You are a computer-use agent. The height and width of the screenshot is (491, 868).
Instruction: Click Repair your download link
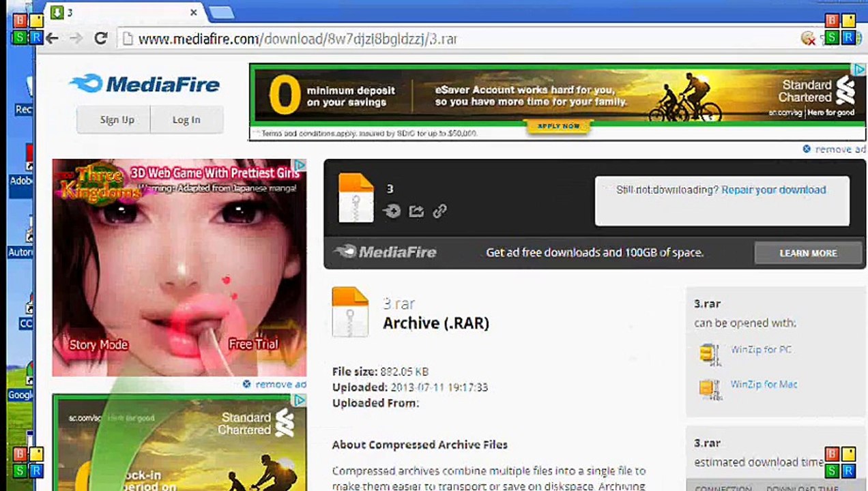point(774,190)
